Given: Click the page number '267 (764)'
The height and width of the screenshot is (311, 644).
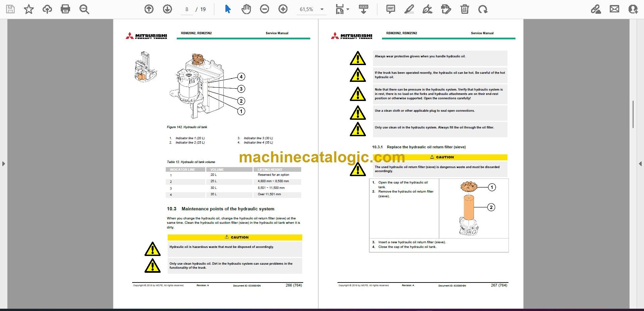Looking at the screenshot, I should point(499,285).
